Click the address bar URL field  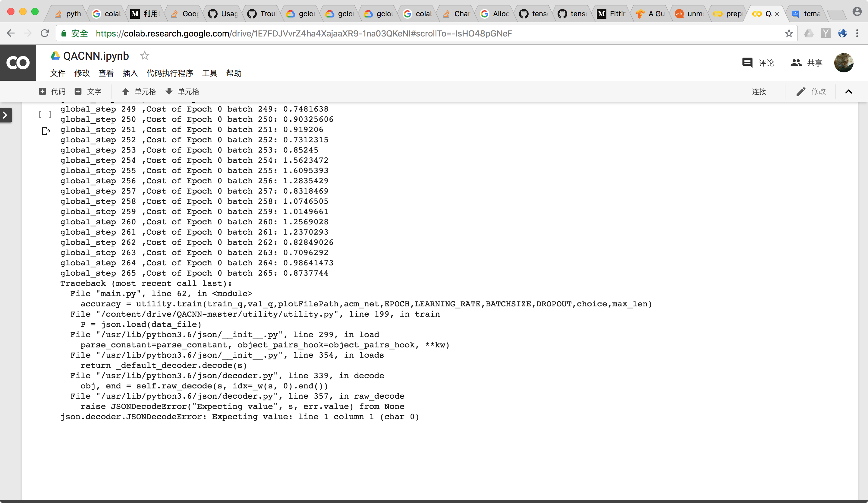[x=303, y=33]
